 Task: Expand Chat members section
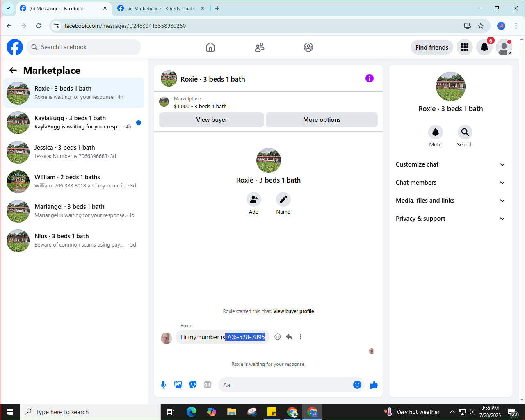click(x=450, y=183)
